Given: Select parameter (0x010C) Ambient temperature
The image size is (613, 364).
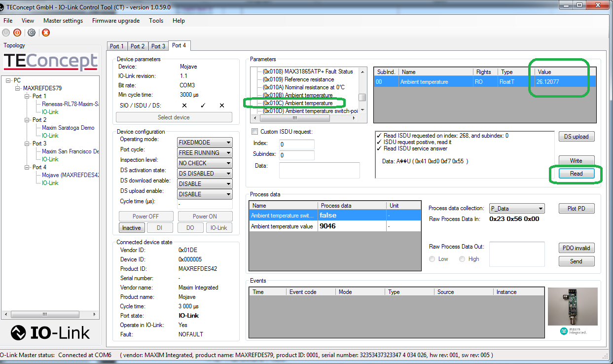Looking at the screenshot, I should coord(297,103).
